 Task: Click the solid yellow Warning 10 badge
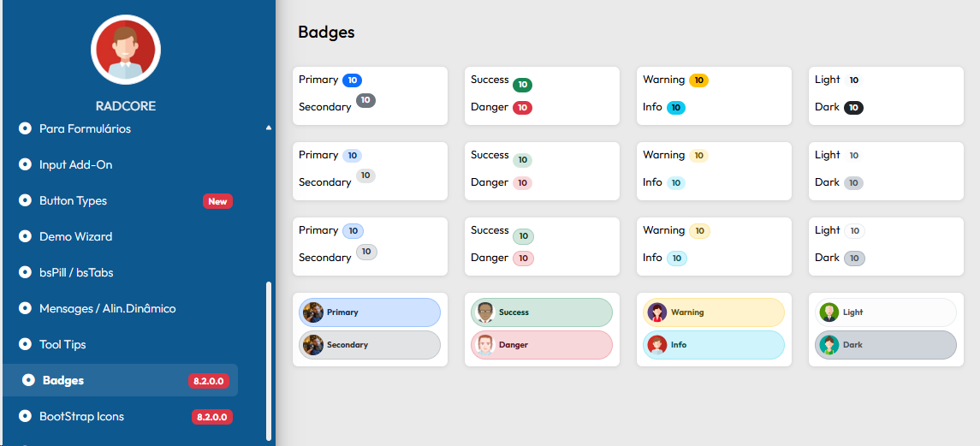tap(698, 80)
